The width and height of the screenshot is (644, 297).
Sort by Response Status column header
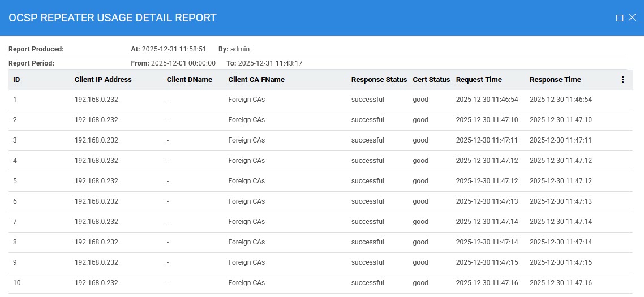tap(379, 80)
